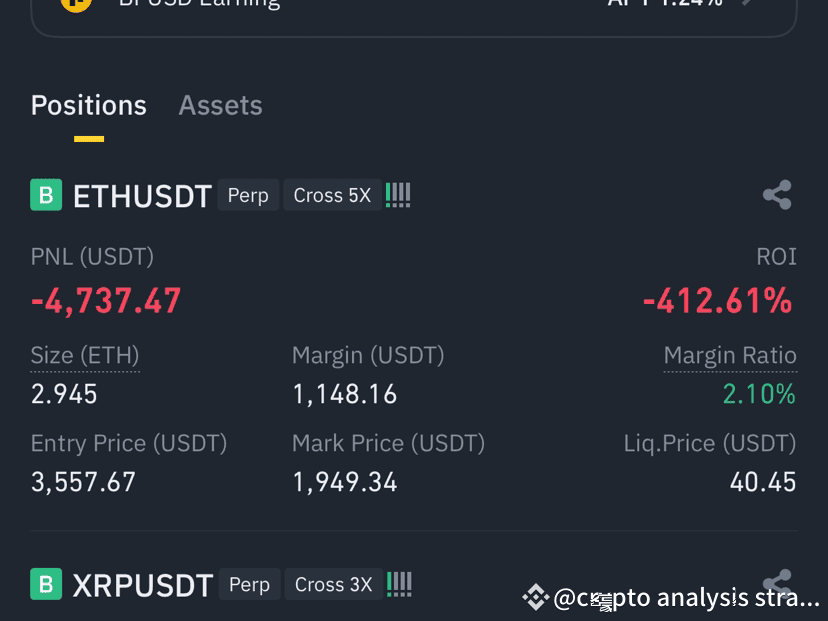Click the XRPUSDT Binance coin logo

point(44,584)
